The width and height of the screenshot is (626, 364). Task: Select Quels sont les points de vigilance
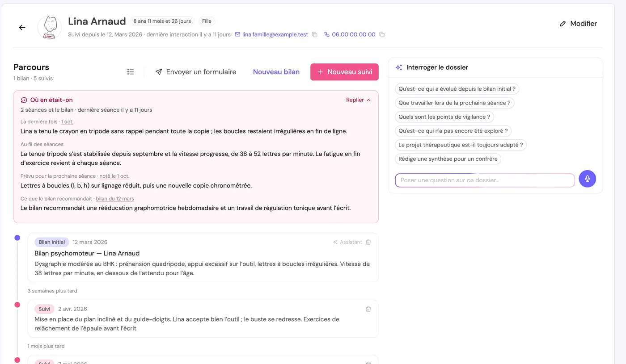(x=444, y=117)
